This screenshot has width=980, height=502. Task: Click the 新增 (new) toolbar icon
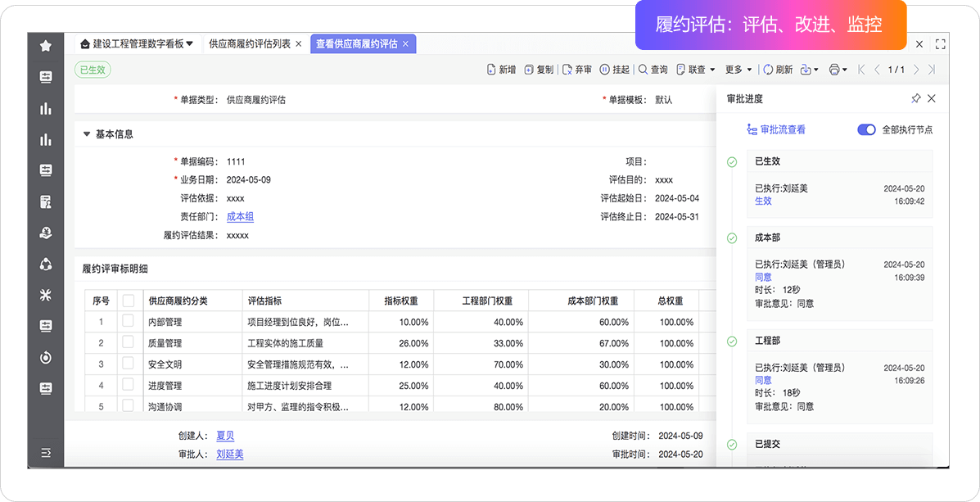[501, 70]
